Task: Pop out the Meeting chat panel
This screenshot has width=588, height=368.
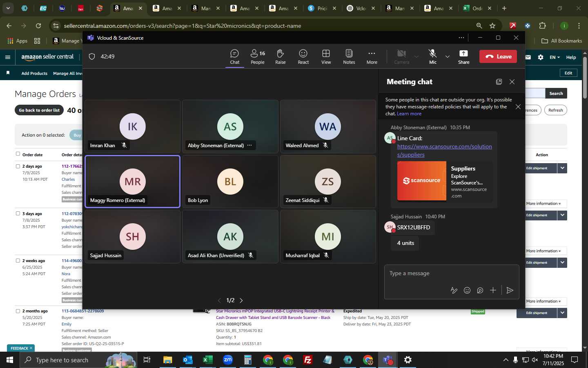Action: [x=499, y=82]
